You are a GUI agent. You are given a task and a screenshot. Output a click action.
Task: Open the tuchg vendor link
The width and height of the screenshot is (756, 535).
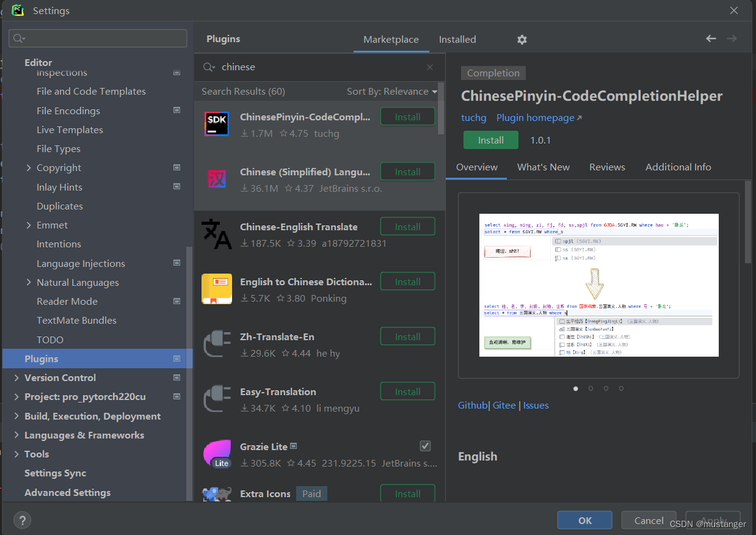tap(473, 117)
